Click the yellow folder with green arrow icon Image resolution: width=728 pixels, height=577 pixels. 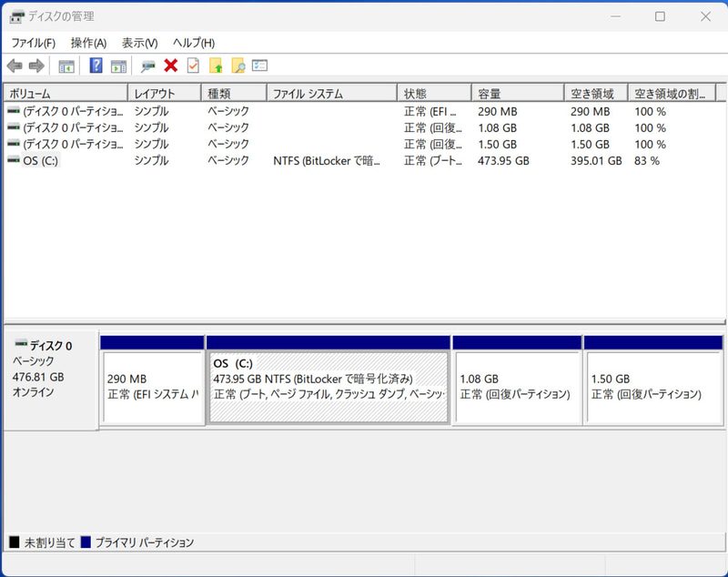(x=216, y=66)
